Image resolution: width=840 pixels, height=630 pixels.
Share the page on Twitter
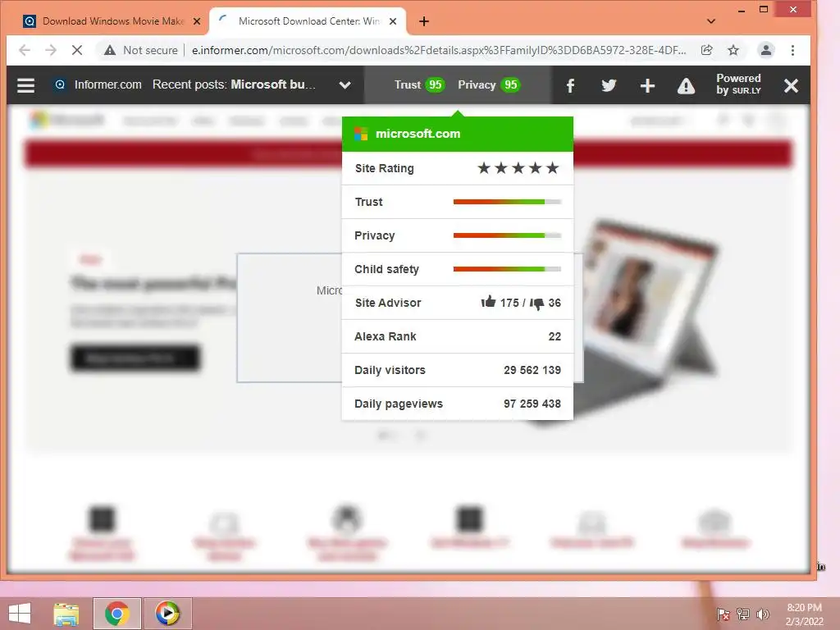[609, 85]
